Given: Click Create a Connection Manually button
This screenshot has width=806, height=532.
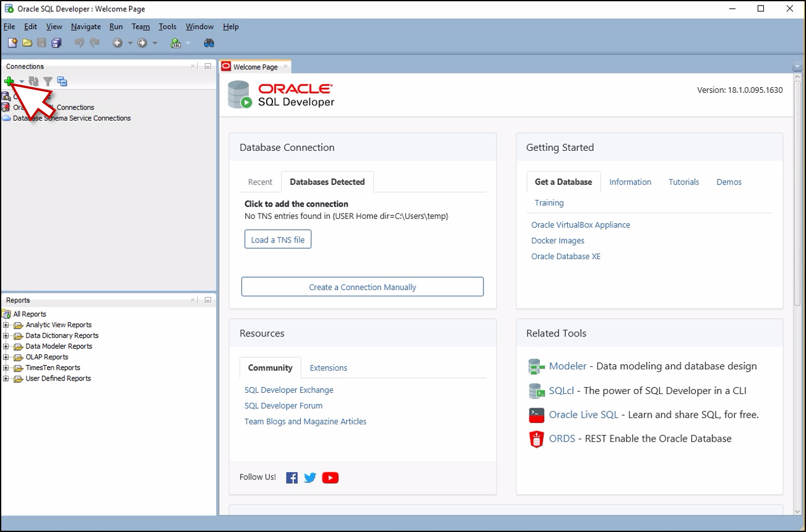Looking at the screenshot, I should (x=363, y=287).
